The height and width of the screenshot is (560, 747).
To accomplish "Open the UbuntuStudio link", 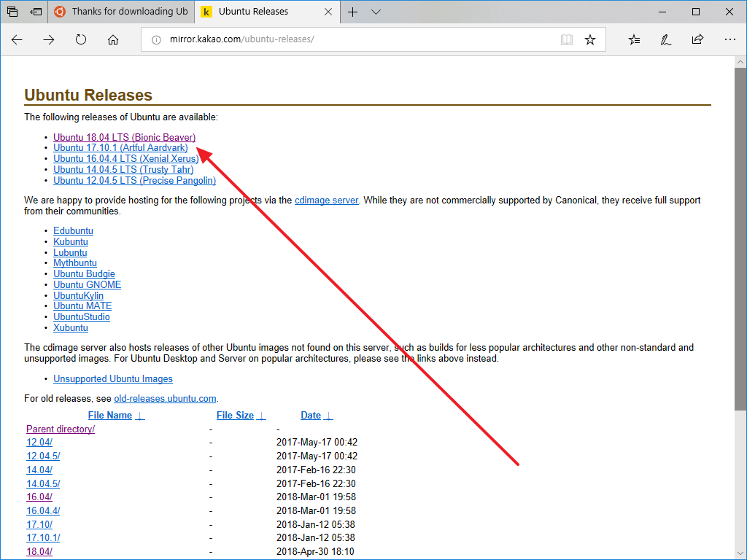I will point(82,317).
